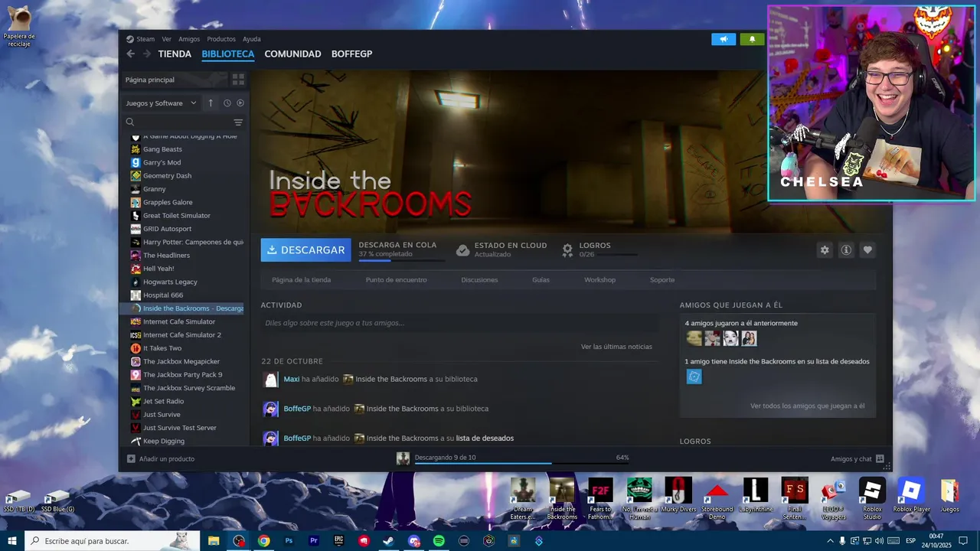Open Recycle Bin desktop icon
The width and height of the screenshot is (980, 551).
coord(18,27)
